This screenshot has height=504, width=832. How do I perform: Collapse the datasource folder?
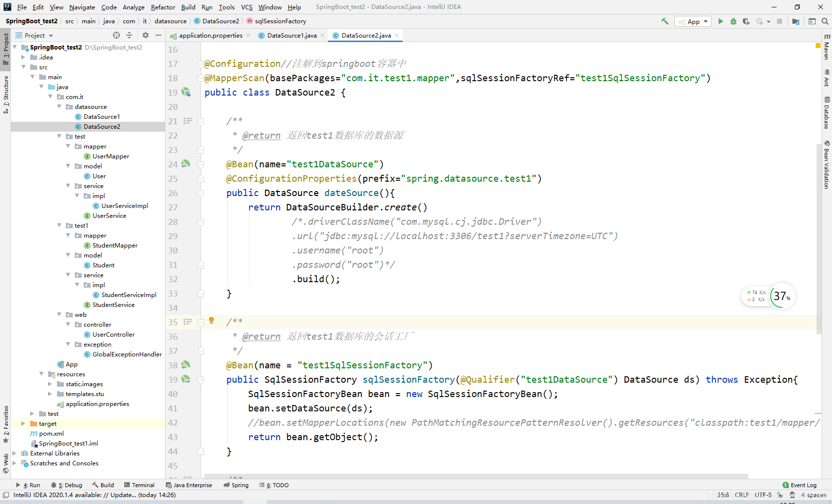click(x=59, y=106)
